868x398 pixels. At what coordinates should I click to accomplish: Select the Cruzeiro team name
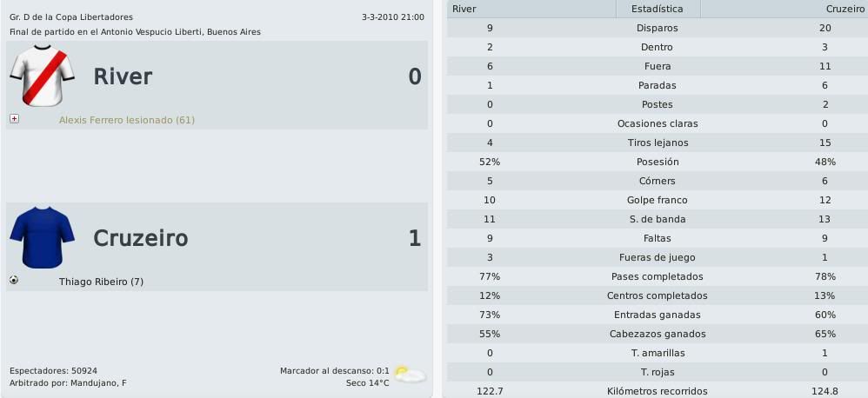click(x=141, y=238)
